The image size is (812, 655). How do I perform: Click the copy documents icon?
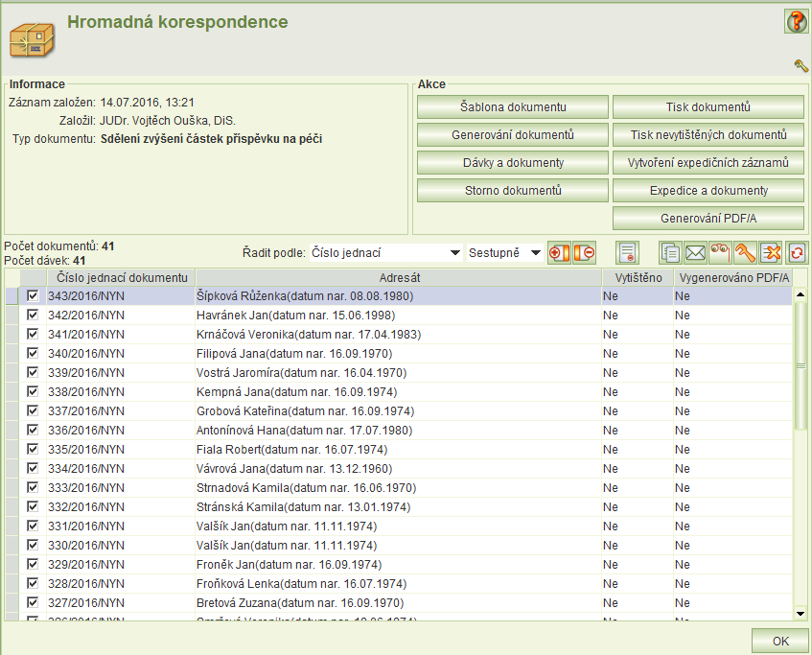(x=671, y=252)
